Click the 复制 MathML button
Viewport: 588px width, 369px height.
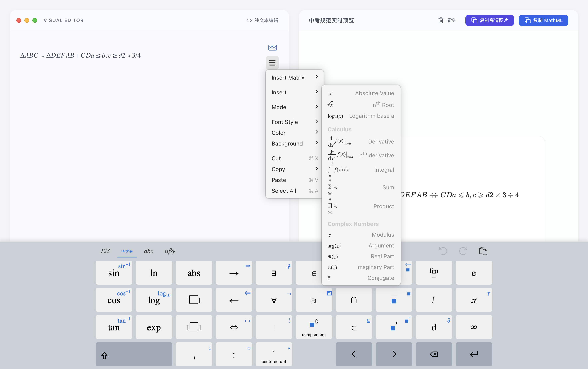click(x=543, y=20)
